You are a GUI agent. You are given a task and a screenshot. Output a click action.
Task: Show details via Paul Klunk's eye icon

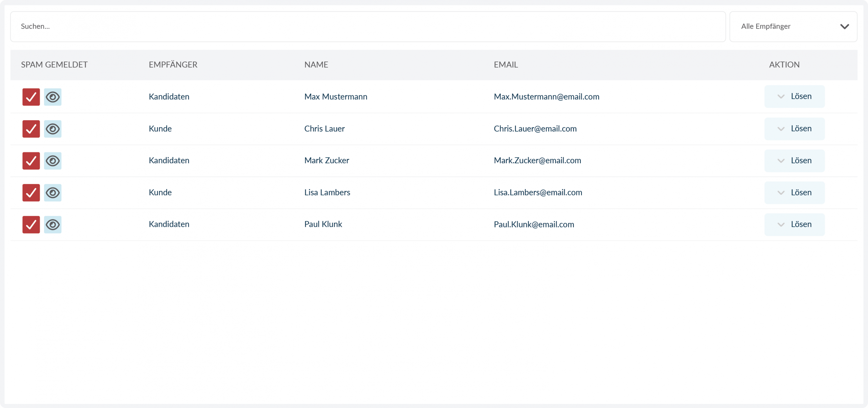coord(53,225)
